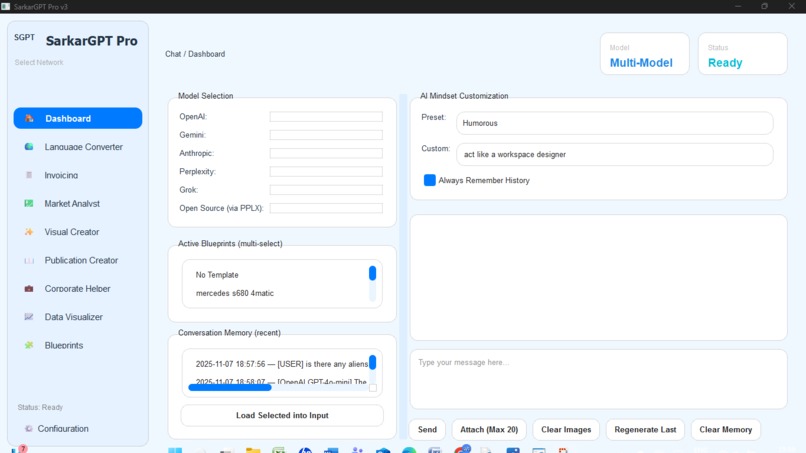Click the Multi-Model model card
Image resolution: width=806 pixels, height=453 pixels.
[645, 54]
